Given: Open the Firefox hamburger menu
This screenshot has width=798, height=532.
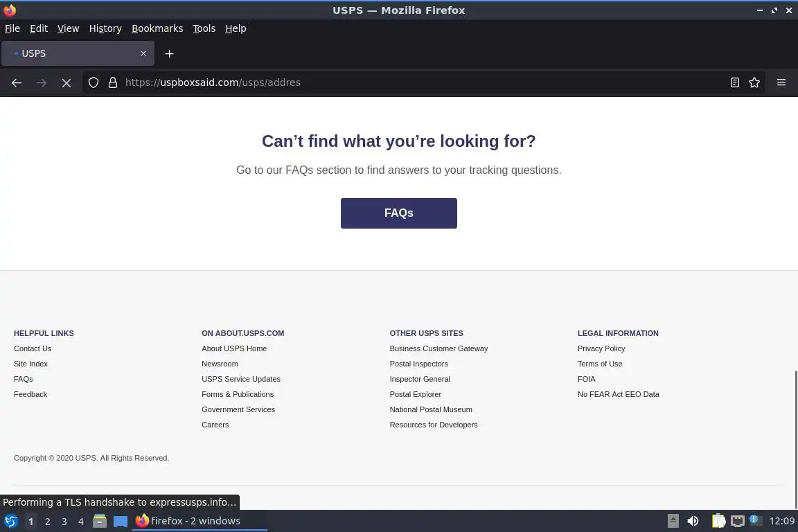Looking at the screenshot, I should [781, 82].
